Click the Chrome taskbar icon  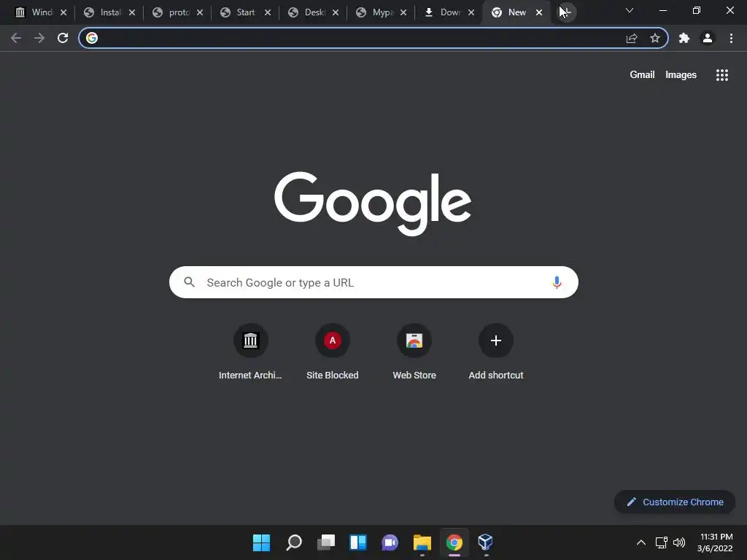[454, 542]
